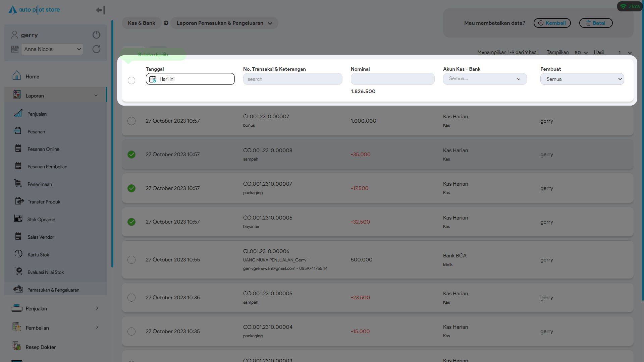Open the Akun Kas - Bank dropdown
The width and height of the screenshot is (644, 362).
pos(485,79)
